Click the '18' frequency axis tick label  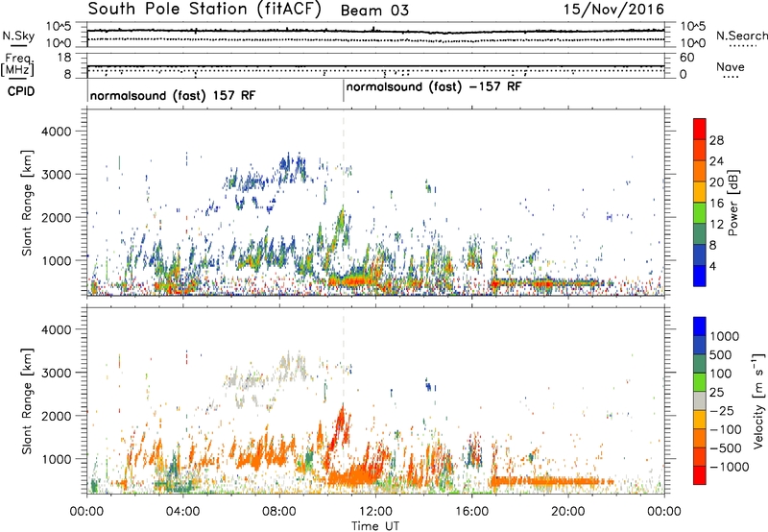pyautogui.click(x=64, y=58)
